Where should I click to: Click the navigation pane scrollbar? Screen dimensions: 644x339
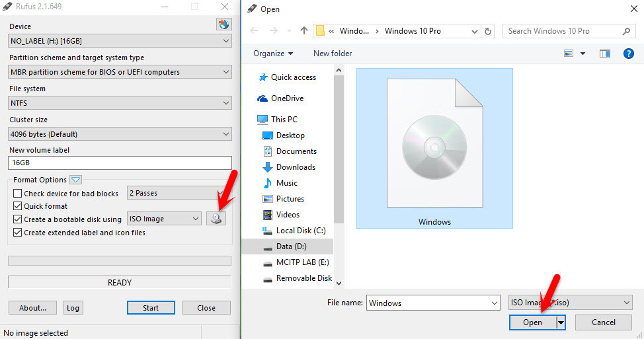(x=339, y=149)
